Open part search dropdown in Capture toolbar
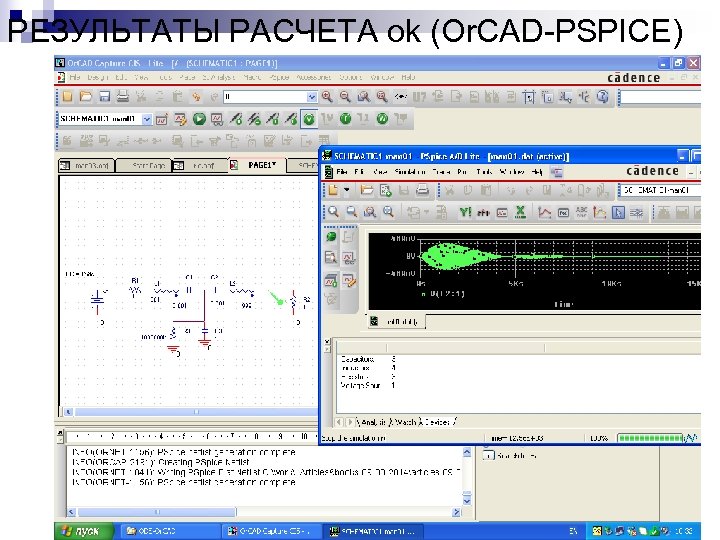Screen dimensions: 720x540 [x=312, y=97]
